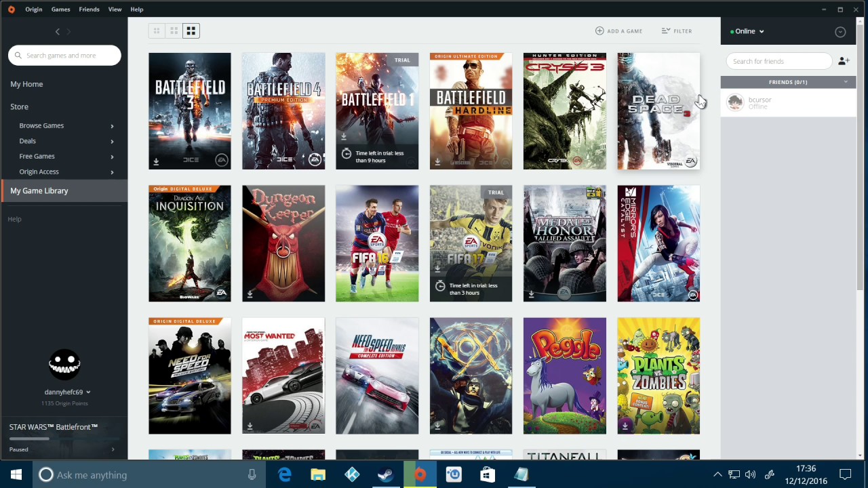
Task: Open the Origin menu
Action: coord(33,9)
